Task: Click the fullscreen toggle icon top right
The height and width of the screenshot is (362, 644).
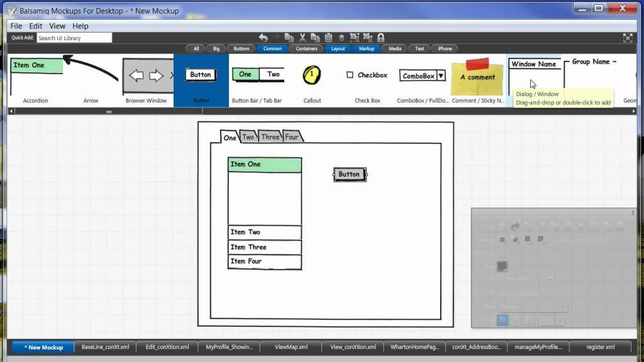Action: (628, 38)
